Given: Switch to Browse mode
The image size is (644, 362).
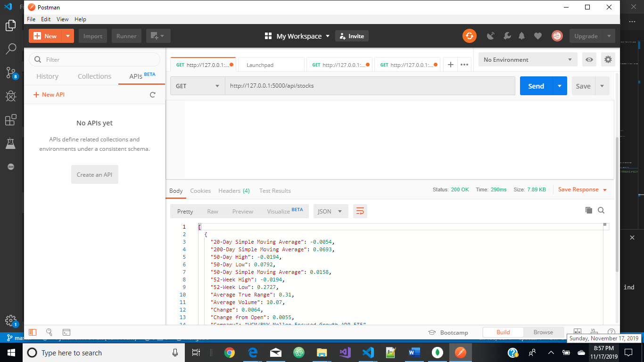Looking at the screenshot, I should (543, 332).
